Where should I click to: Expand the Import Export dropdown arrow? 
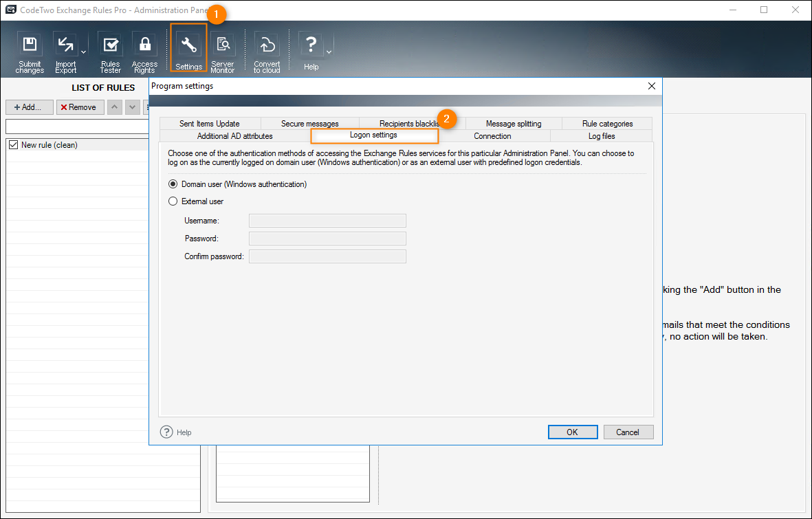(x=83, y=52)
